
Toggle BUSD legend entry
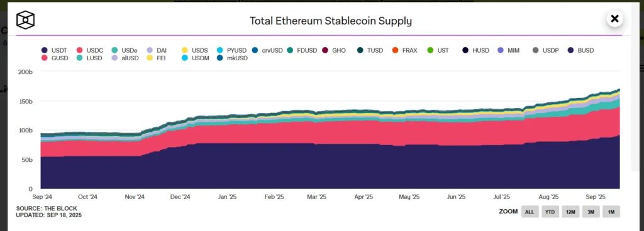point(580,50)
